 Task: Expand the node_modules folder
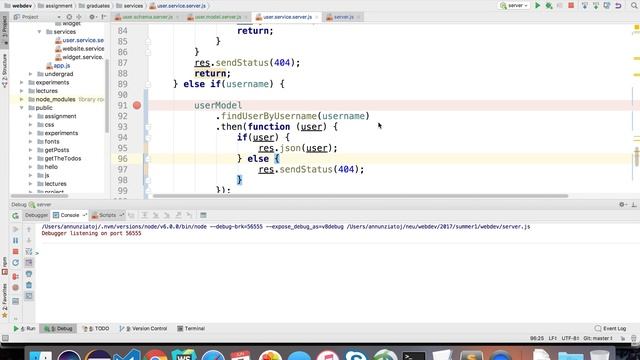pos(22,99)
